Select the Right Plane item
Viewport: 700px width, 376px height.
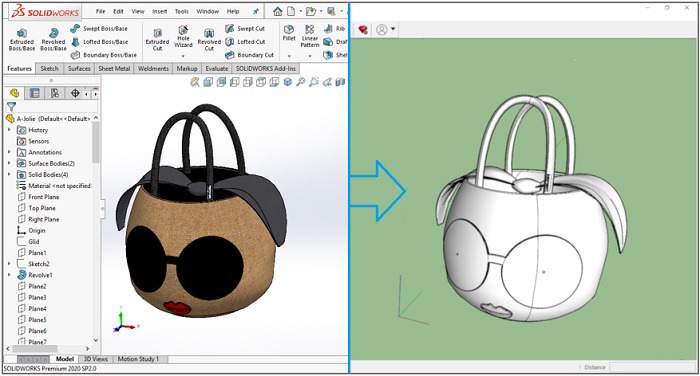click(38, 219)
